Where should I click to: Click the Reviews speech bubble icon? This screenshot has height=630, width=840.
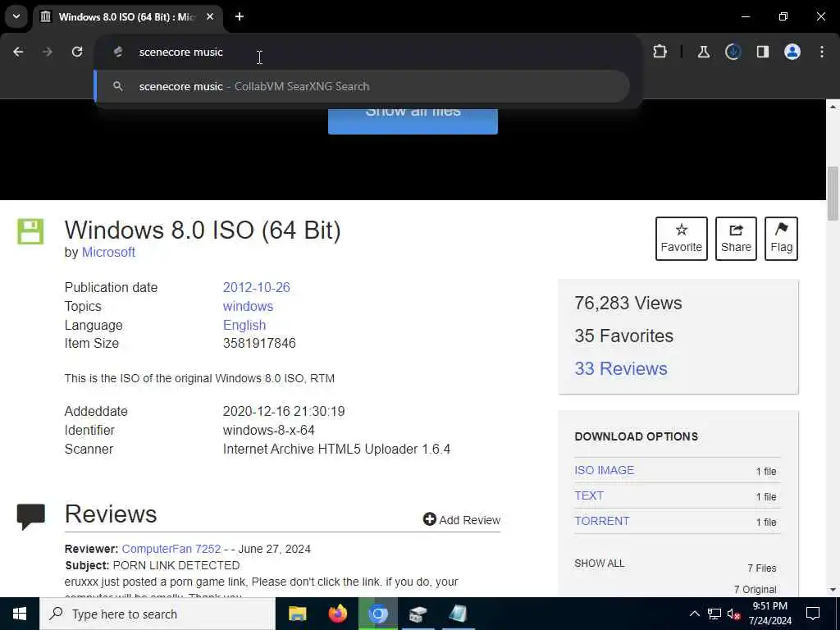point(30,517)
